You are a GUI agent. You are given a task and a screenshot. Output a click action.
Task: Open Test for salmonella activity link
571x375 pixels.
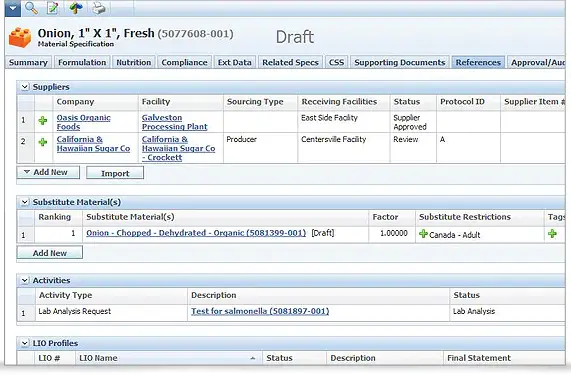click(260, 311)
